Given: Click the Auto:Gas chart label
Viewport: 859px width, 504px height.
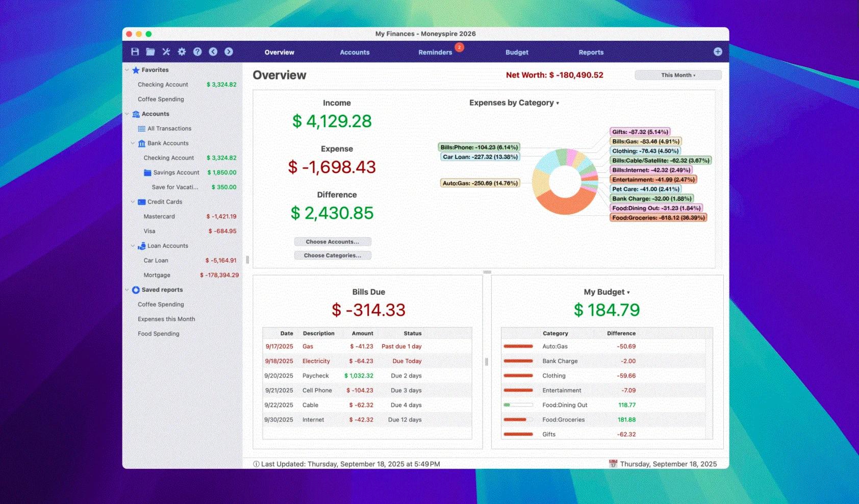Looking at the screenshot, I should 481,183.
